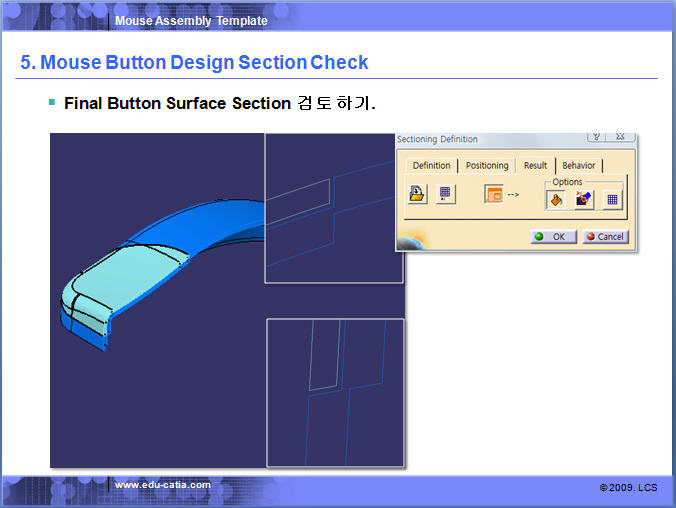Click the Edit Grid icon
Viewport: 676px width, 508px height.
446,194
